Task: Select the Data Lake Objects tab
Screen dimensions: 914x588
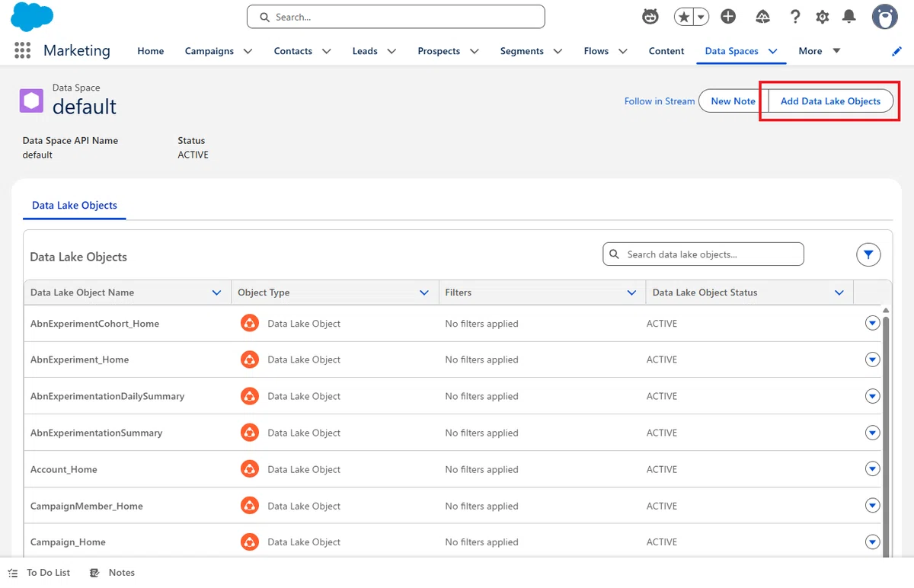Action: click(x=75, y=205)
